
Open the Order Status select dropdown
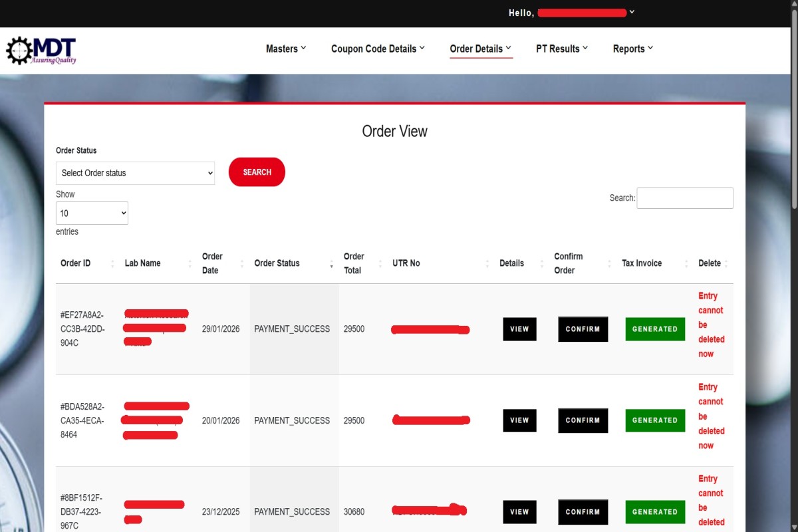(135, 173)
